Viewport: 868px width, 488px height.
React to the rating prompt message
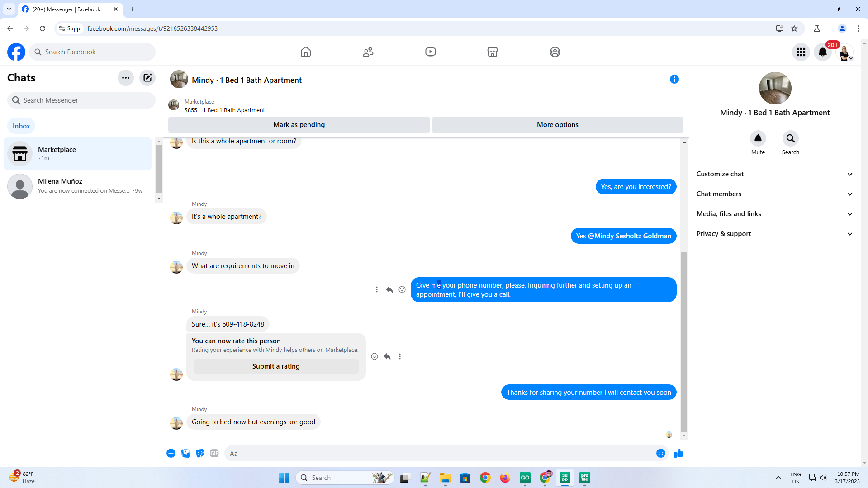pos(375,356)
